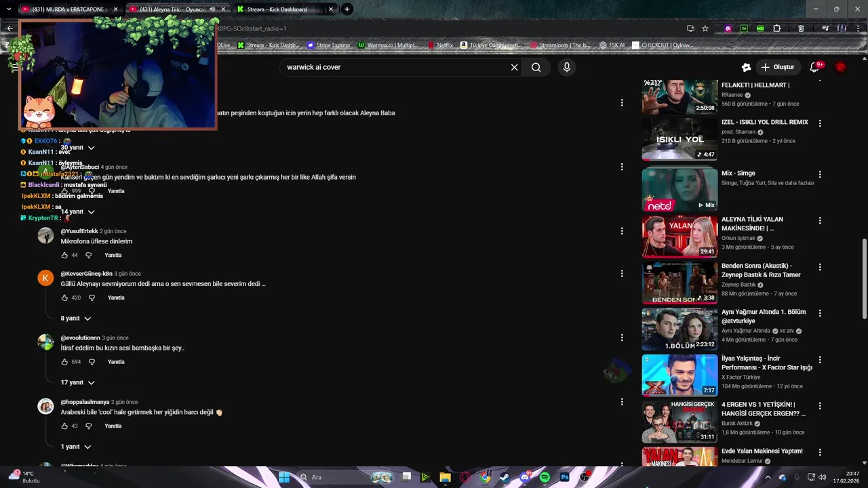Viewport: 868px width, 488px height.
Task: Open more options for hoppalaalmanya's comment
Action: coord(622,402)
